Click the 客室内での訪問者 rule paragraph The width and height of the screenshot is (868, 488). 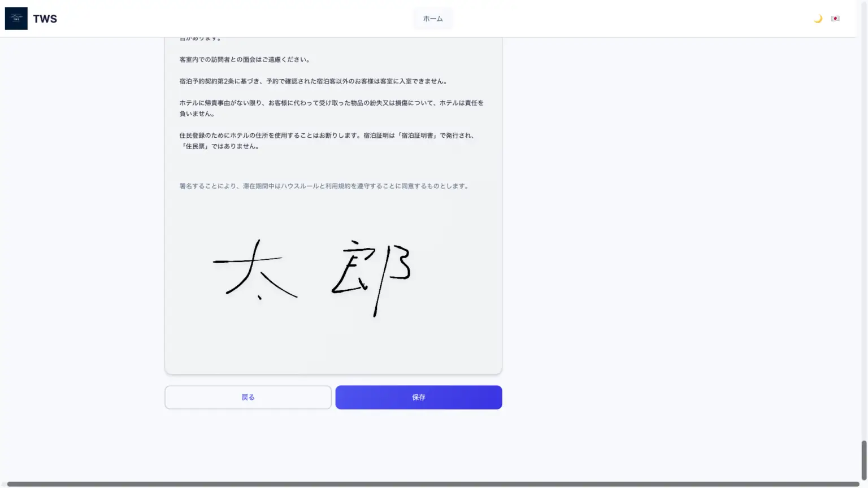245,59
